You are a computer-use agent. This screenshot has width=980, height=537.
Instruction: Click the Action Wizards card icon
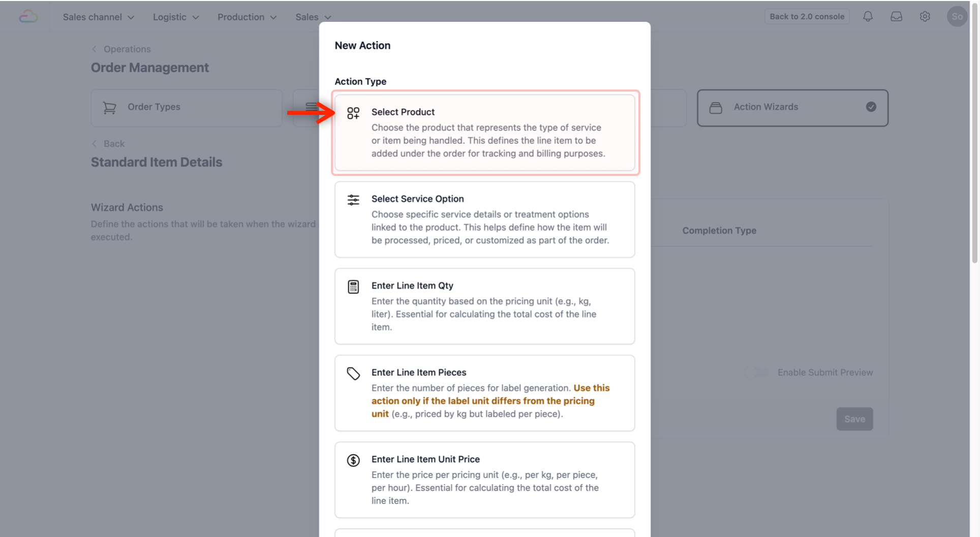pyautogui.click(x=716, y=108)
